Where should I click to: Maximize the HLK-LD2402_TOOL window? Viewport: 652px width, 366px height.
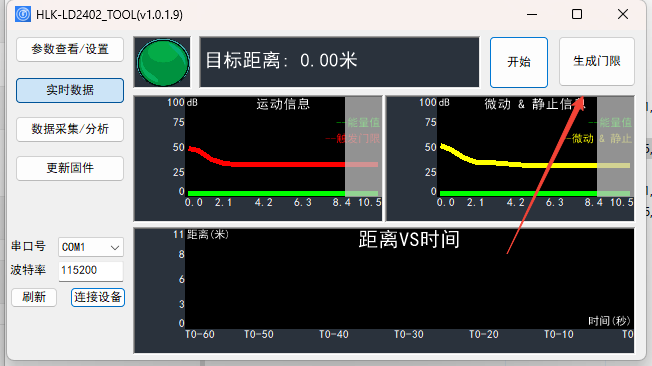[x=577, y=15]
